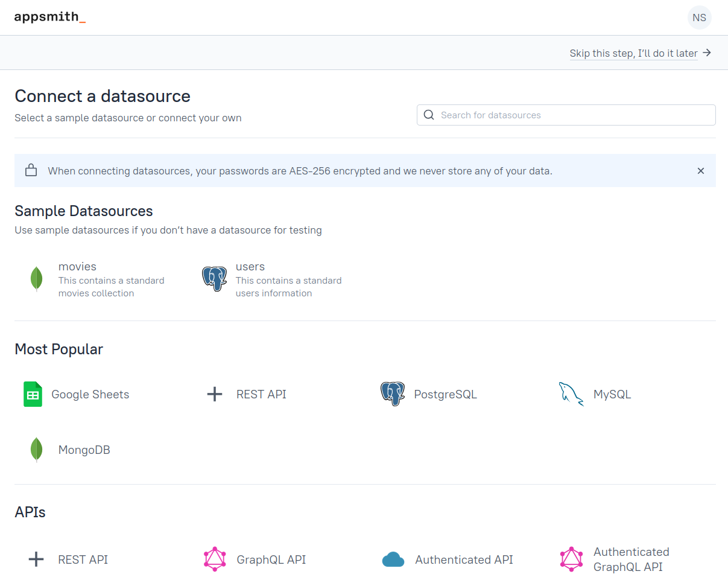The width and height of the screenshot is (728, 577).
Task: Select the MongoDB leaf icon under Most Popular
Action: click(36, 450)
